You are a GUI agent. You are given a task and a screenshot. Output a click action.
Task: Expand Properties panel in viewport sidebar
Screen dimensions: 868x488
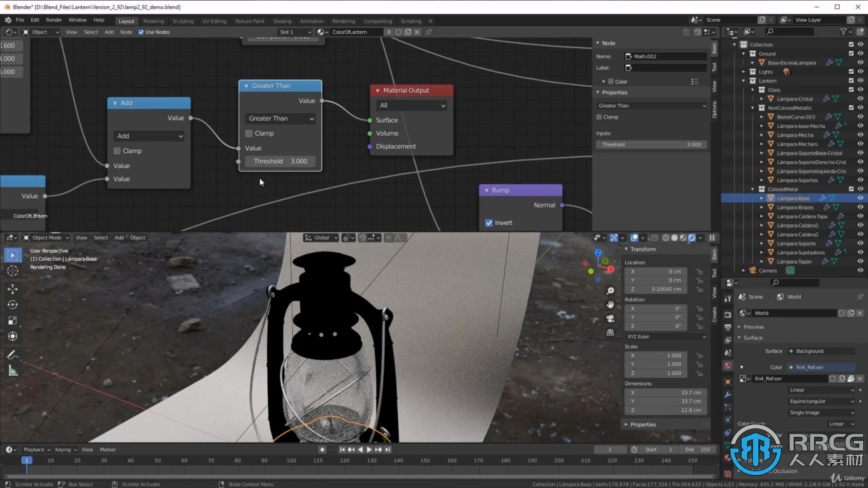click(642, 424)
